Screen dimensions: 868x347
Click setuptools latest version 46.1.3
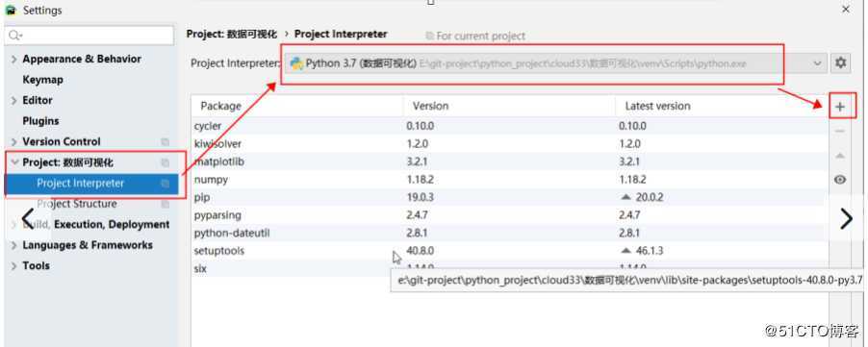tap(650, 251)
